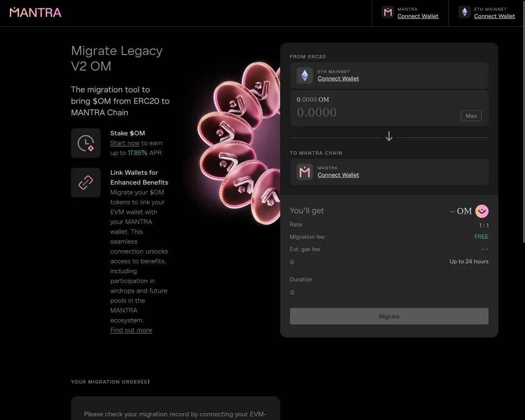Click the MANTRA wallet icon in header
525x420 pixels.
click(388, 12)
